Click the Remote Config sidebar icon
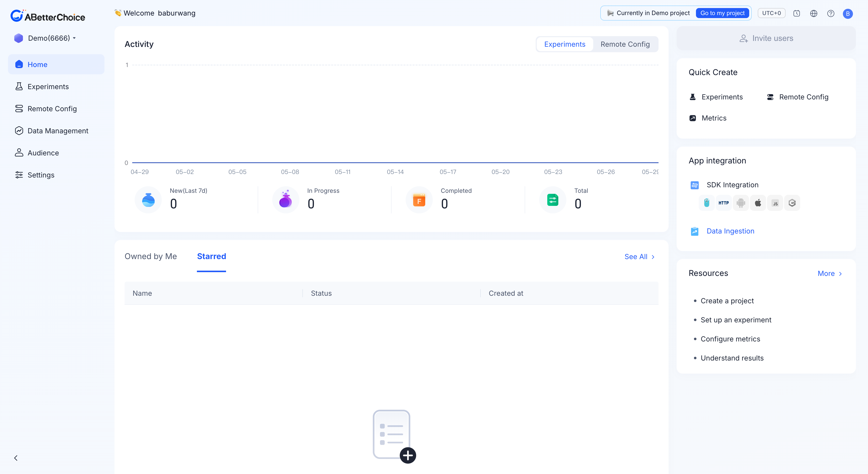The width and height of the screenshot is (868, 474). [19, 108]
